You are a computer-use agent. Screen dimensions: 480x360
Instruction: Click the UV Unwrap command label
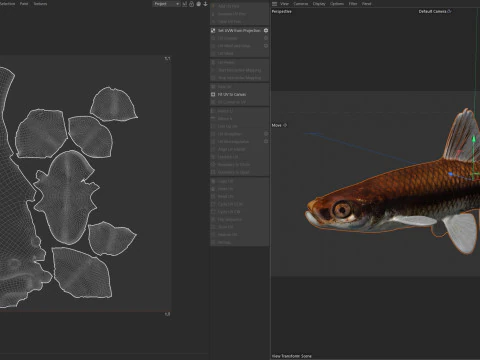pyautogui.click(x=227, y=38)
